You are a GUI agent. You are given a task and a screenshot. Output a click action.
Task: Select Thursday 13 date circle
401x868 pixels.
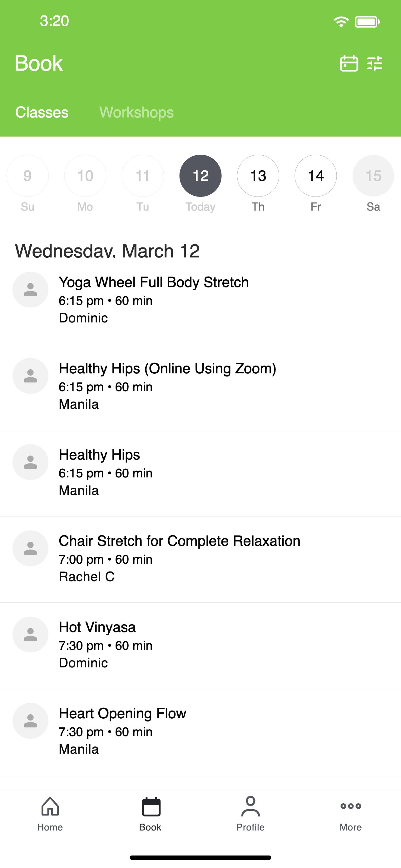tap(258, 176)
